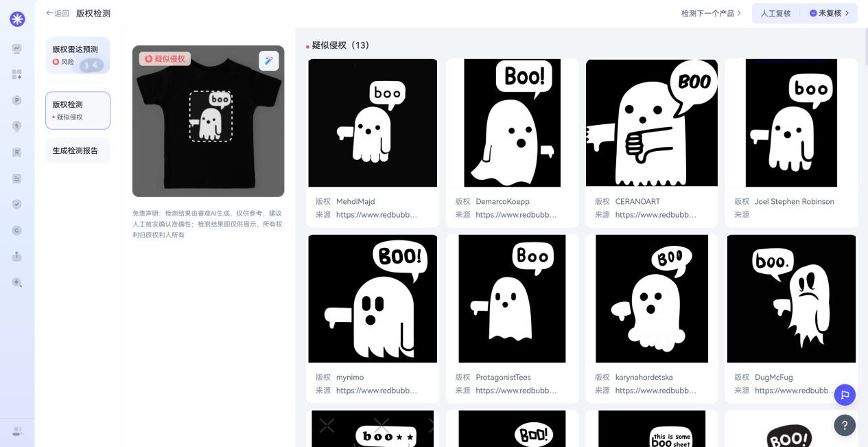Open the DugMcFug boo. ghost thumbnail

pyautogui.click(x=791, y=299)
